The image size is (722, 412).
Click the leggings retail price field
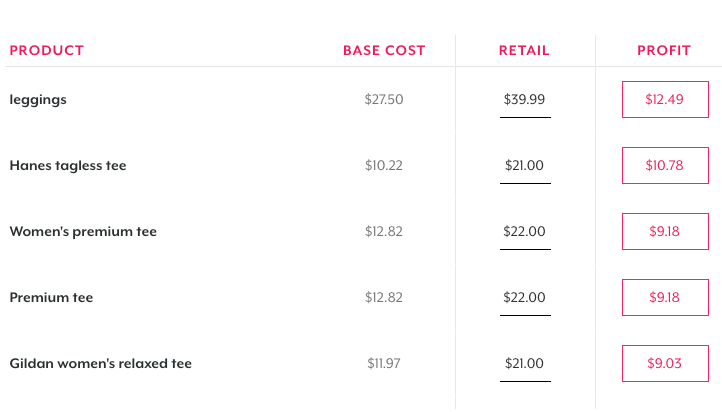[x=525, y=99]
